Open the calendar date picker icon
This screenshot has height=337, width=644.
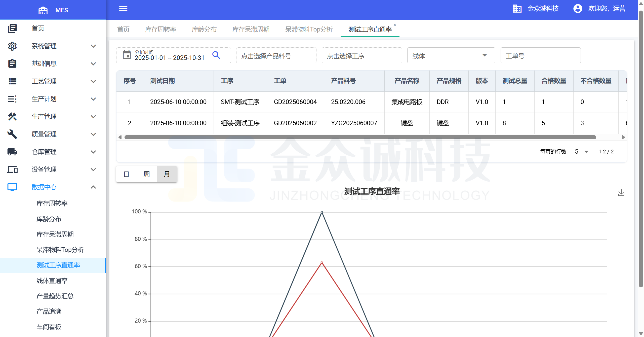[127, 55]
